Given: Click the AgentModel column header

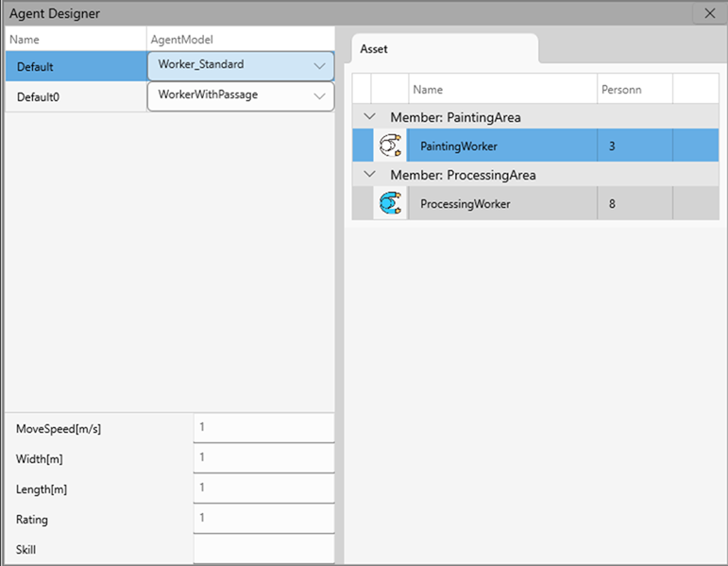Looking at the screenshot, I should pyautogui.click(x=241, y=40).
